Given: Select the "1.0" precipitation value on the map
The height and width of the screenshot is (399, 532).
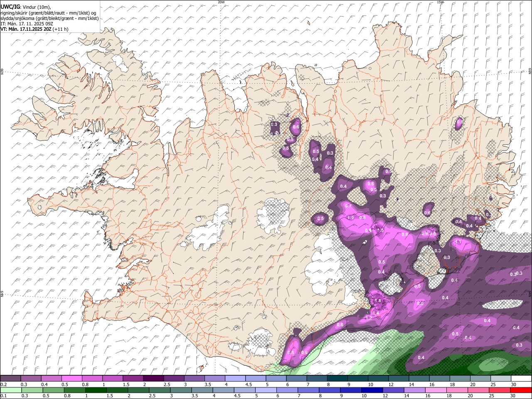Looking at the screenshot, I should pos(350,217).
